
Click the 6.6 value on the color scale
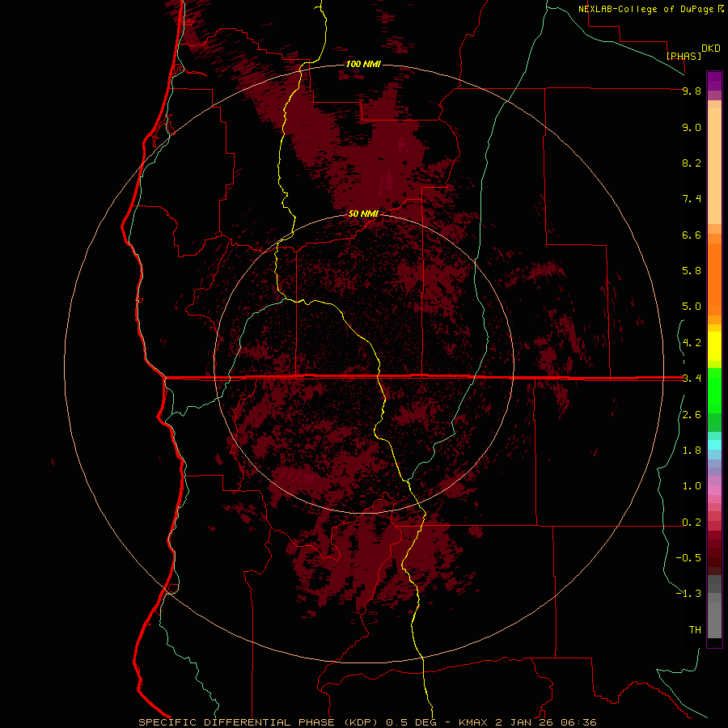692,235
